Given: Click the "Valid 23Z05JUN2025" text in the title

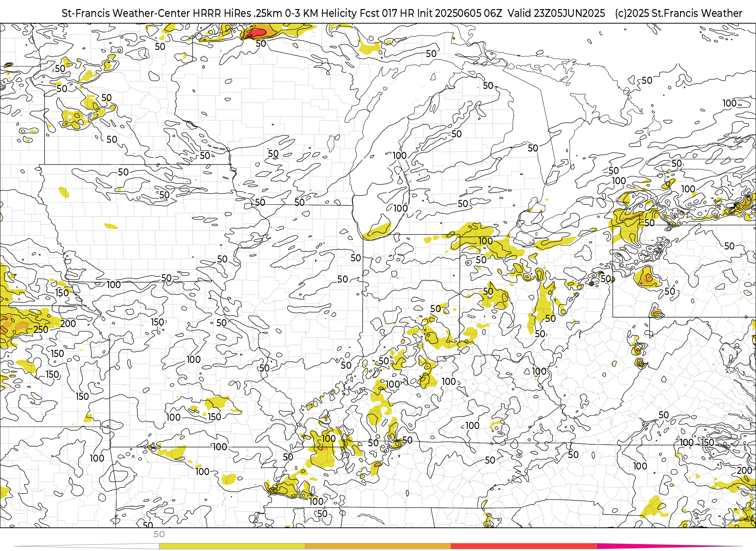Looking at the screenshot, I should pos(556,13).
